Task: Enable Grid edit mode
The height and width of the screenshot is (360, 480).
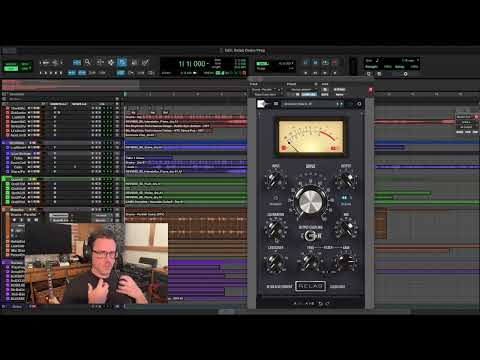Action: click(25, 68)
